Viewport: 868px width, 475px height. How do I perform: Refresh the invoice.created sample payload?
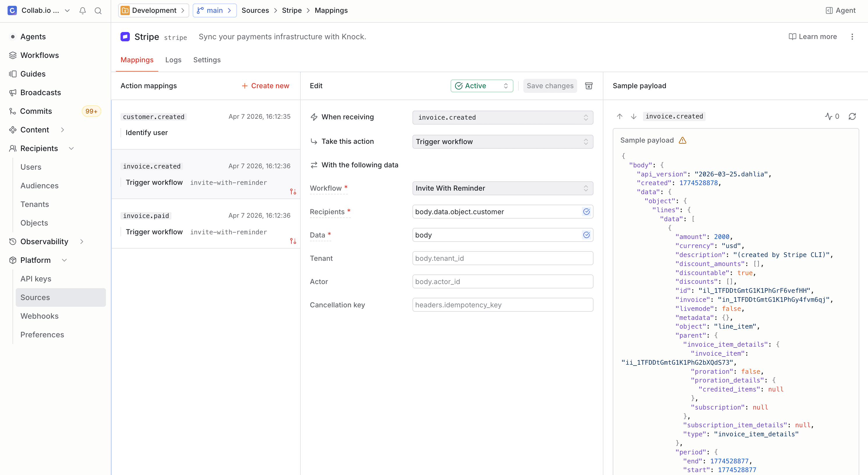pyautogui.click(x=853, y=116)
